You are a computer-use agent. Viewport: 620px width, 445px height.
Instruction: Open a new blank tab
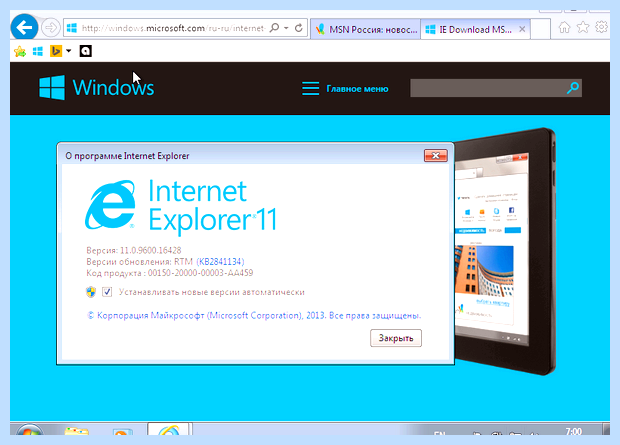point(540,29)
